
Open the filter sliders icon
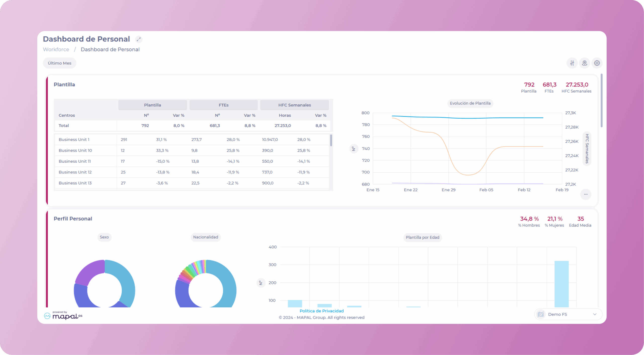tap(572, 63)
